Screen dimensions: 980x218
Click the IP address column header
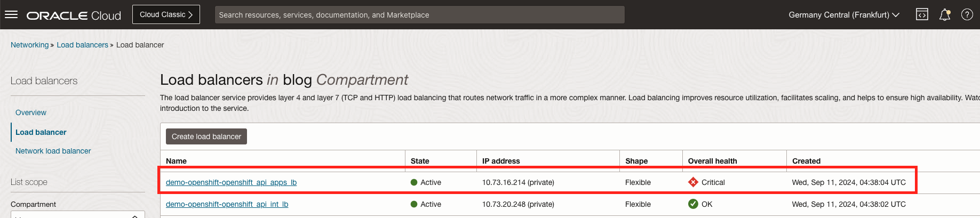coord(501,161)
